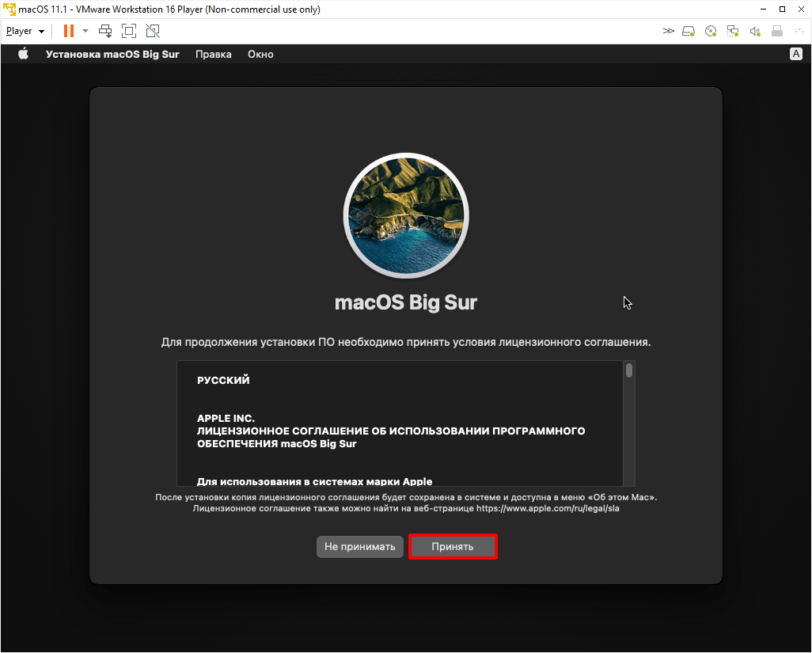
Task: Click Send Ctrl+Alt+Del toolbar icon
Action: click(x=105, y=31)
